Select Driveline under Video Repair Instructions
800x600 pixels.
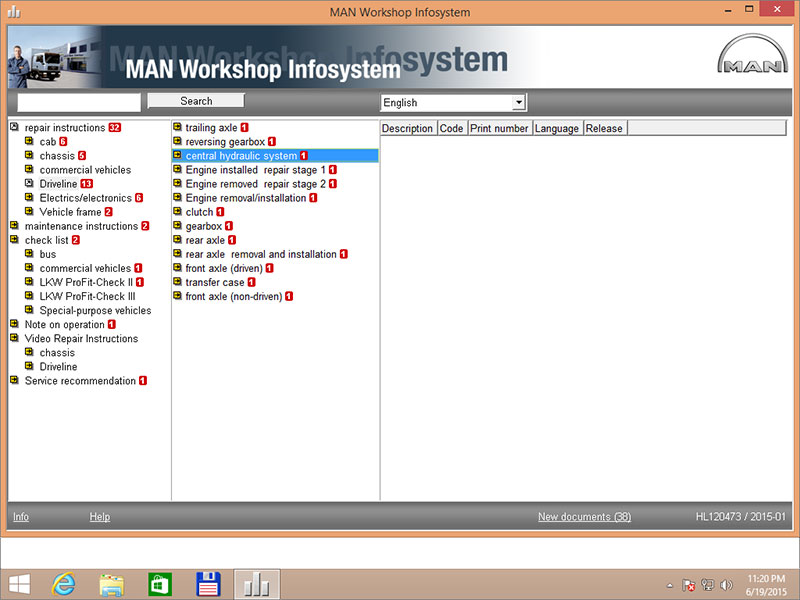[58, 367]
